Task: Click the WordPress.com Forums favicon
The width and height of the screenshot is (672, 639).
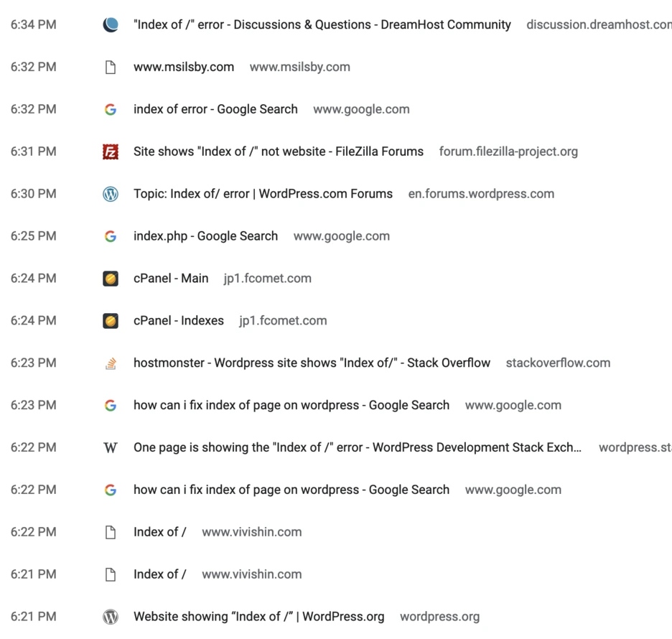Action: pos(111,194)
